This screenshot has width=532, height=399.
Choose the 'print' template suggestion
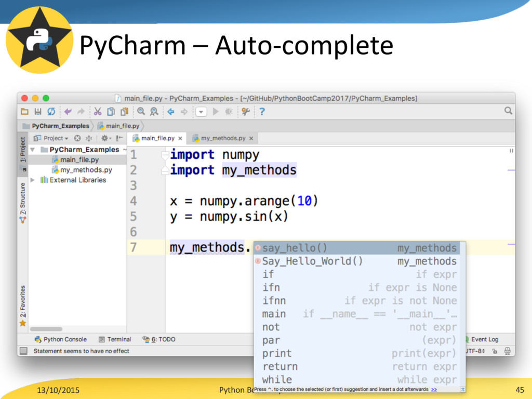coord(356,353)
